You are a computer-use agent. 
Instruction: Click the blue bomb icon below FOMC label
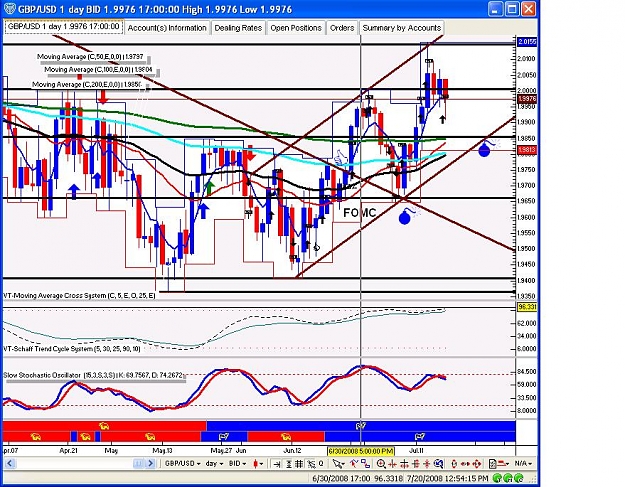(405, 217)
